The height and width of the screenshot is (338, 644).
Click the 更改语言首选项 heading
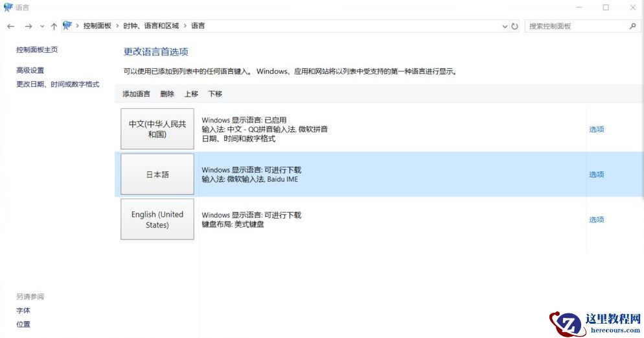pos(156,52)
